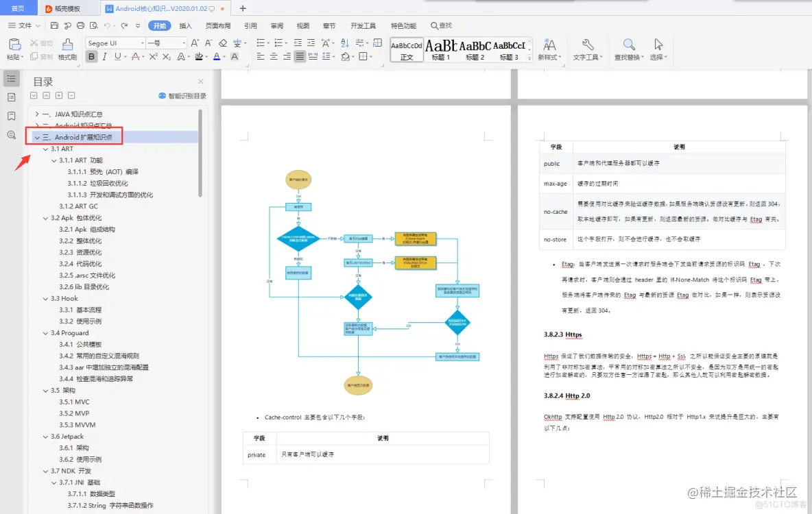This screenshot has height=514, width=812.
Task: Click the expand-all headings button in 目录 panel
Action: pos(59,95)
